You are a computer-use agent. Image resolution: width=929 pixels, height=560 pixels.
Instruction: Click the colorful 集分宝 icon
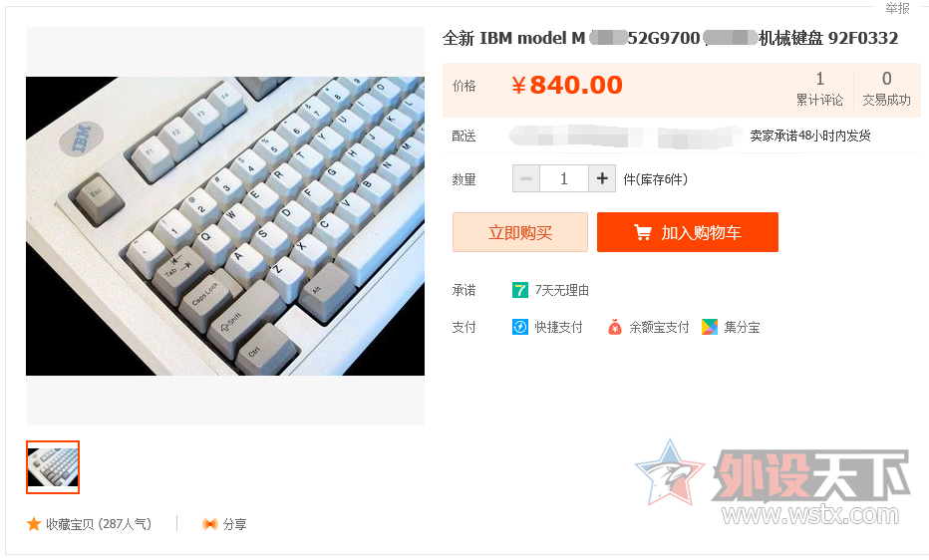[x=709, y=327]
